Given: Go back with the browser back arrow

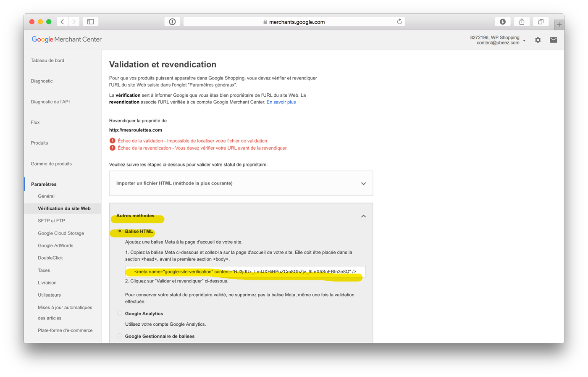Looking at the screenshot, I should [x=62, y=22].
